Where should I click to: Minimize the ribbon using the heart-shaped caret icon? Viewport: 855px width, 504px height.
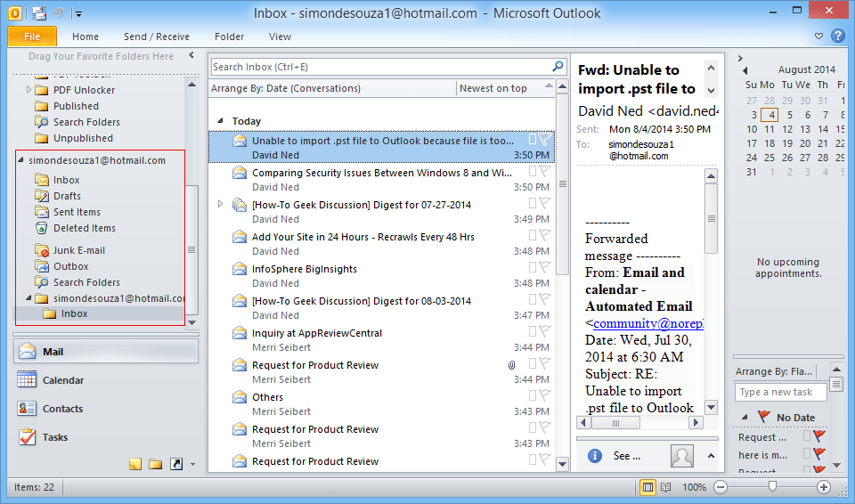819,36
